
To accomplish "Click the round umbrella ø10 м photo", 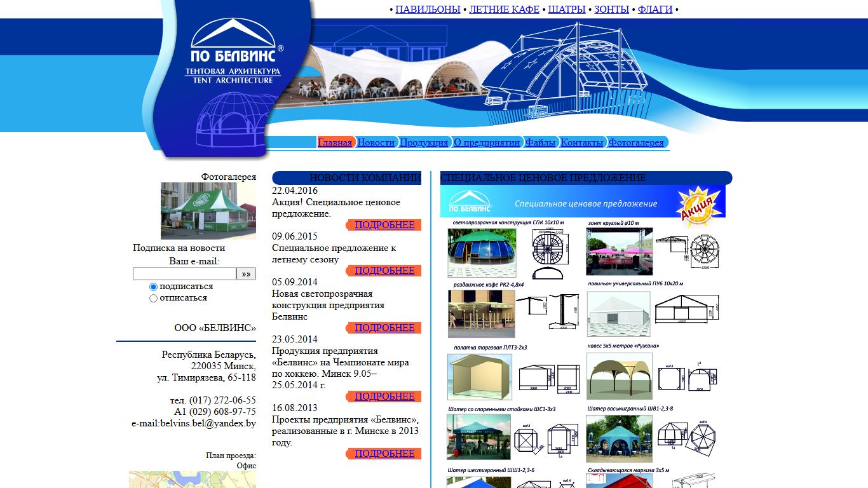I will (620, 252).
